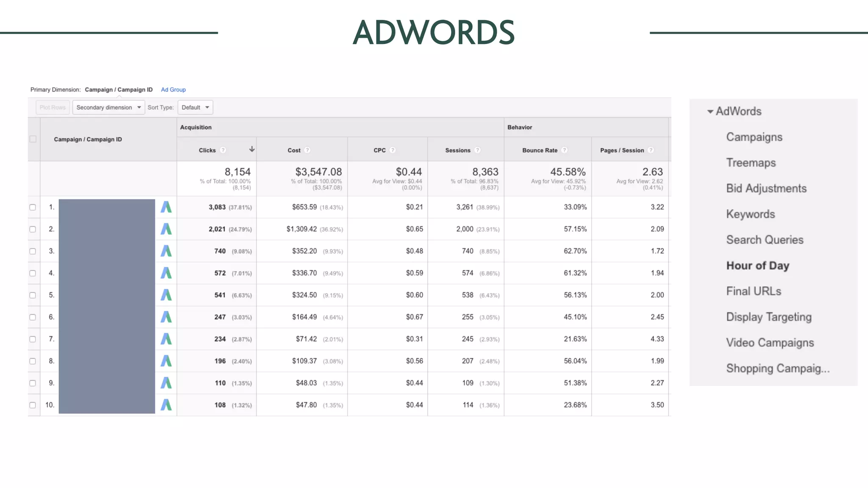The image size is (868, 488).
Task: Check the row 5 checkbox
Action: point(33,295)
